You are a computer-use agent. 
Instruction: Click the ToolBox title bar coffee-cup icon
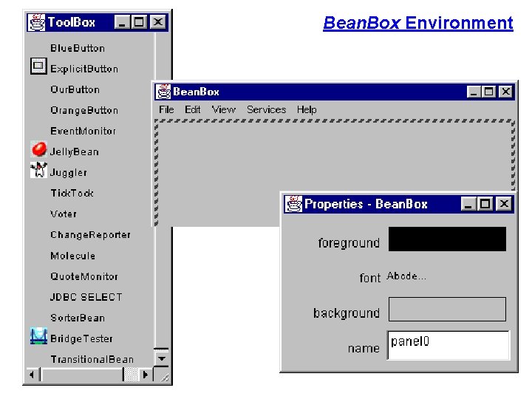36,22
